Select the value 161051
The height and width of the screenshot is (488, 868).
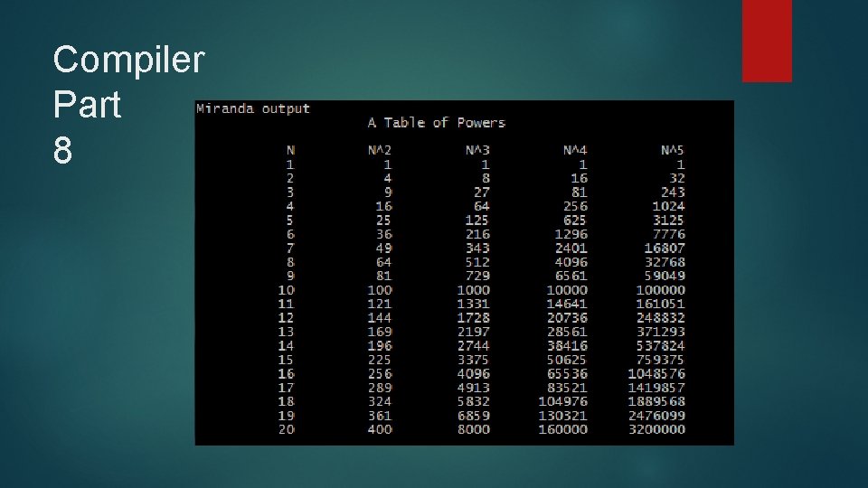pos(660,305)
